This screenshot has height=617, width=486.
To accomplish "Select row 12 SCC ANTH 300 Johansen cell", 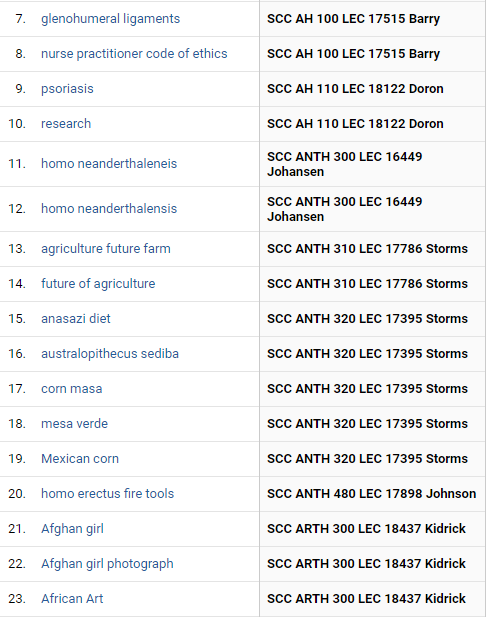I will click(x=372, y=209).
